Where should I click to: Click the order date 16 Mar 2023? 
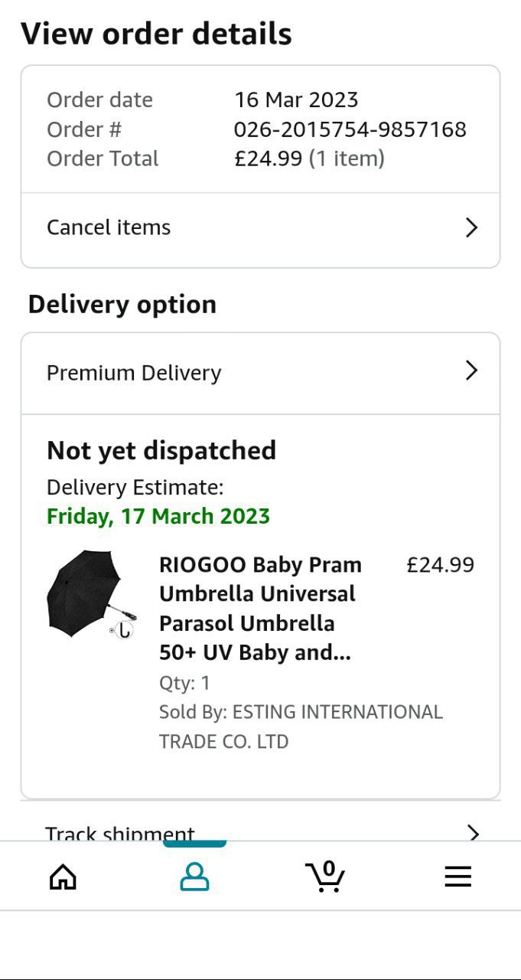point(296,100)
